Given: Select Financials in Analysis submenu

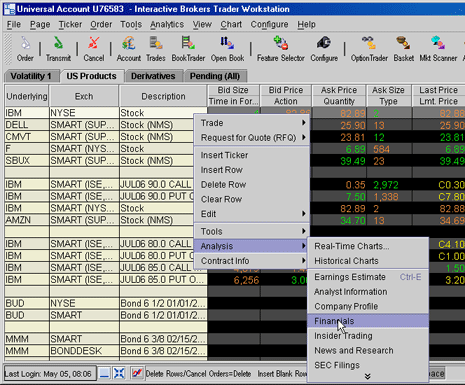Looking at the screenshot, I should pos(368,321).
